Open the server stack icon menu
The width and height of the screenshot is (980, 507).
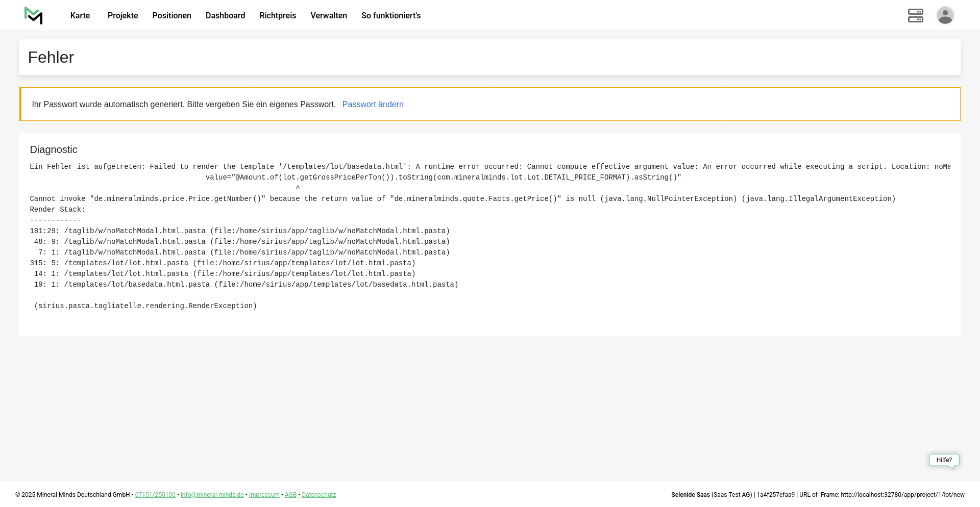pyautogui.click(x=915, y=16)
